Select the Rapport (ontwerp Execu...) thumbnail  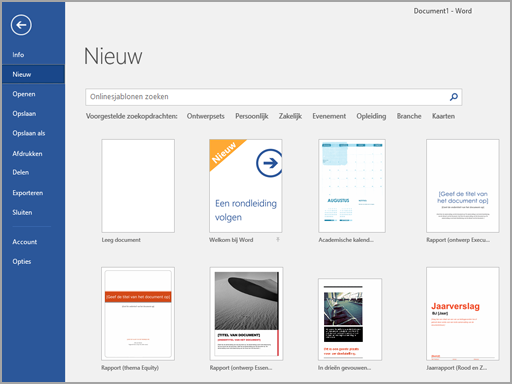[x=463, y=186]
